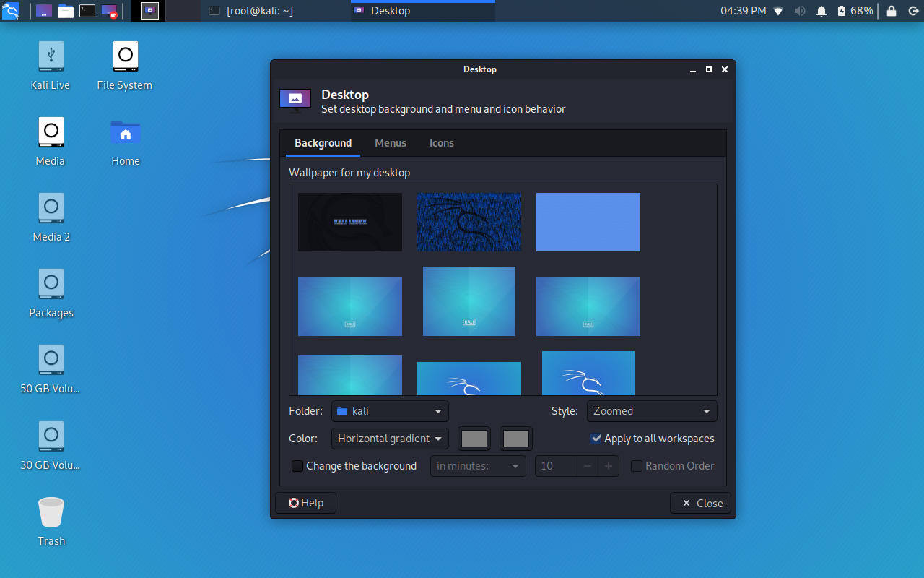Click the Help button
The width and height of the screenshot is (924, 578).
pos(305,503)
